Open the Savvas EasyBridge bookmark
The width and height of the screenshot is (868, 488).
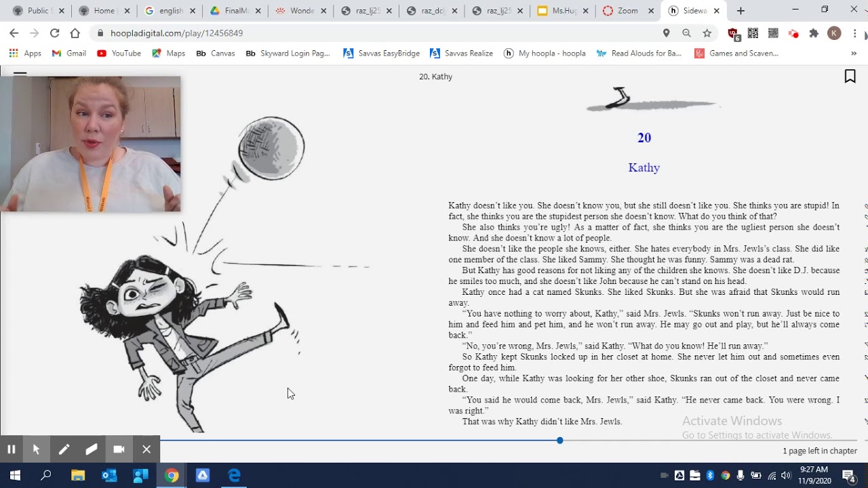point(381,54)
